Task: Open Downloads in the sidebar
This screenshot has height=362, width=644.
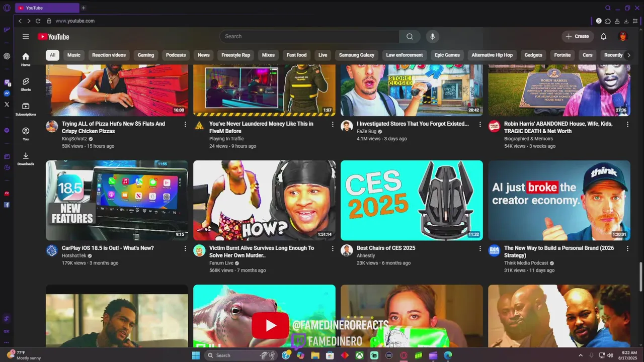Action: (26, 158)
